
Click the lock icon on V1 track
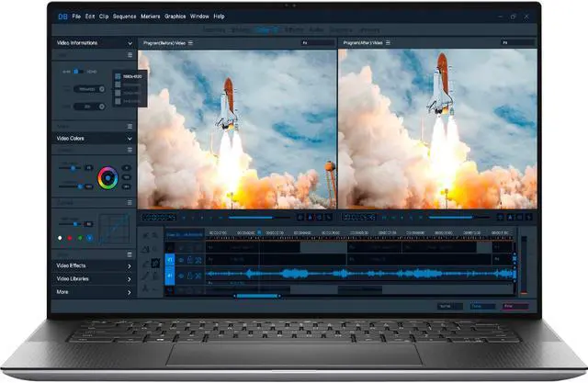tap(190, 259)
